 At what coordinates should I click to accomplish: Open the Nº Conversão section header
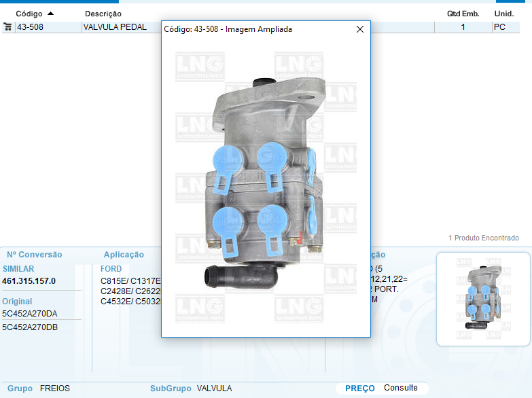34,255
